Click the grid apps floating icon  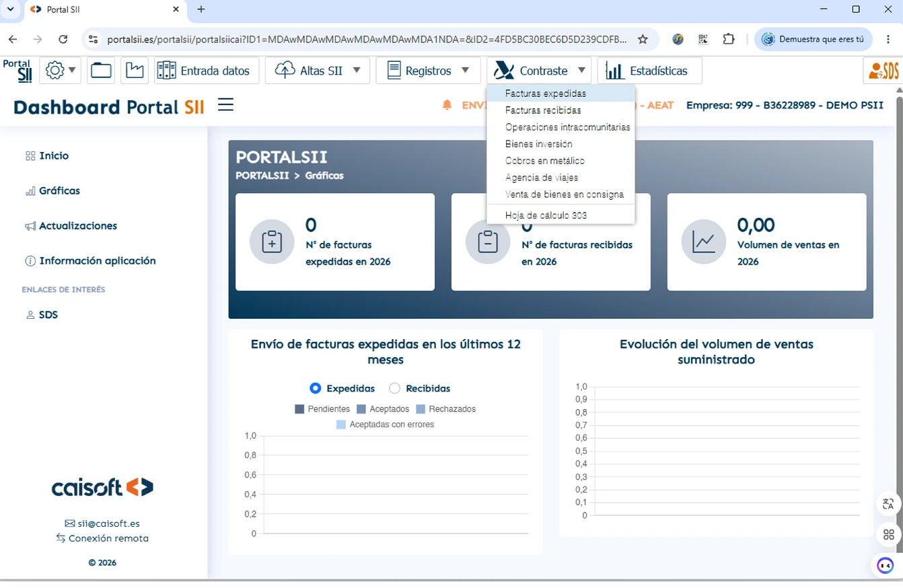[888, 535]
